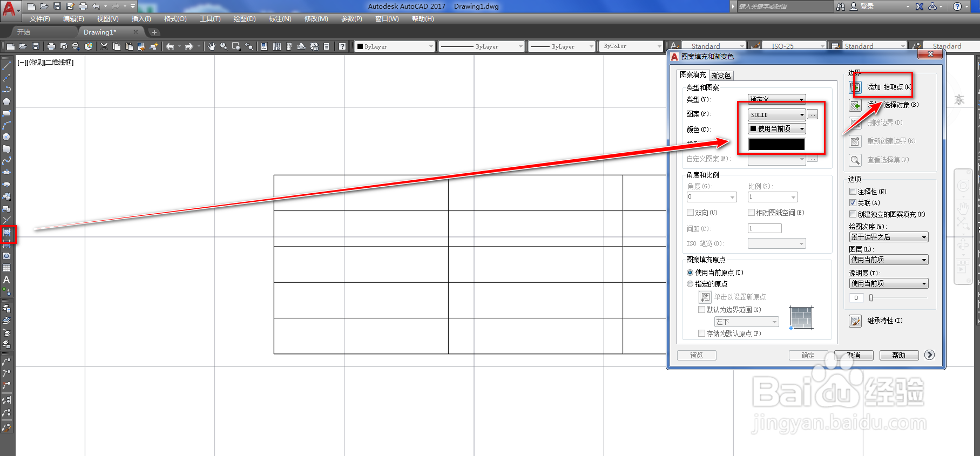980x456 pixels.
Task: Click the Help question mark toolbar icon
Action: (x=342, y=46)
